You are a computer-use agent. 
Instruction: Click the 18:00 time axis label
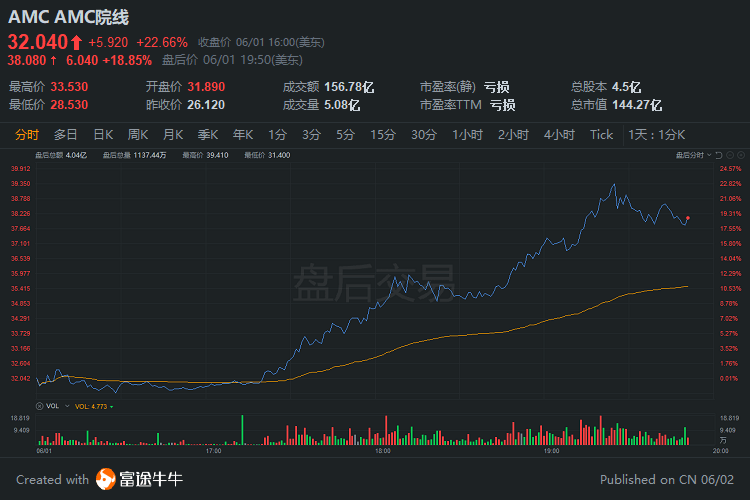click(383, 451)
